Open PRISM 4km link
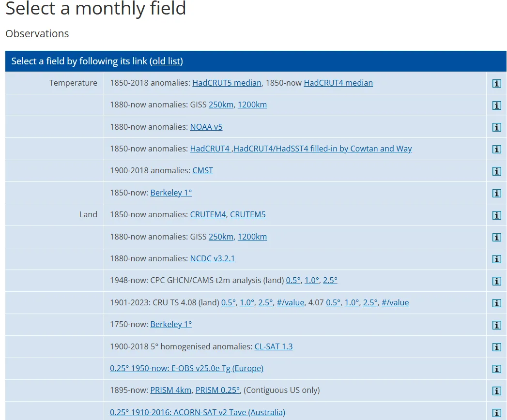 point(171,390)
